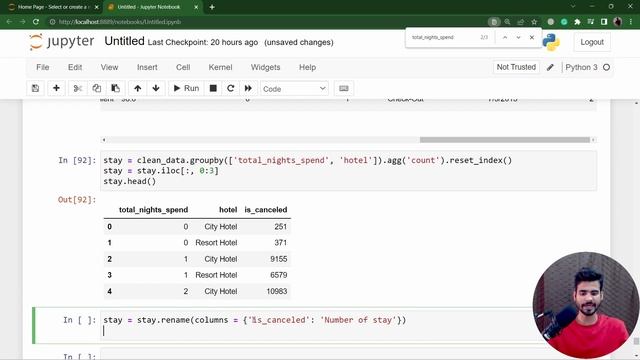The height and width of the screenshot is (360, 640).
Task: Click the Jupyter logo
Action: 62,42
